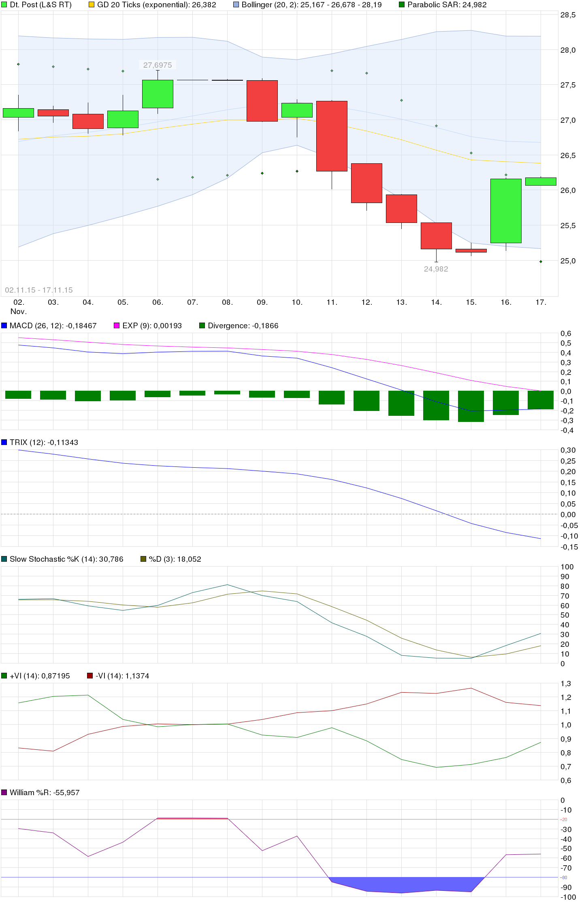Click the Parabolic SAR: 24,982 text
Viewport: 588px width, 905px height.
coord(447,5)
